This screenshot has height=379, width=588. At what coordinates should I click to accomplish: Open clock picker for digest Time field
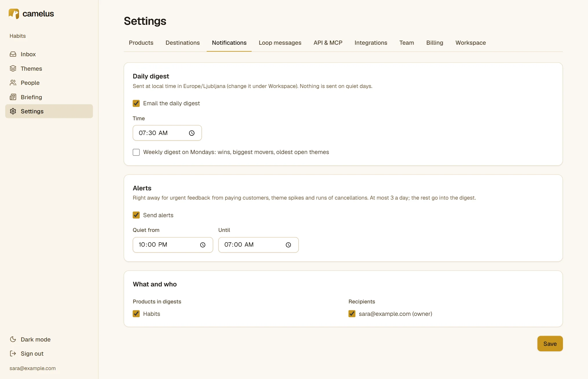pyautogui.click(x=192, y=133)
